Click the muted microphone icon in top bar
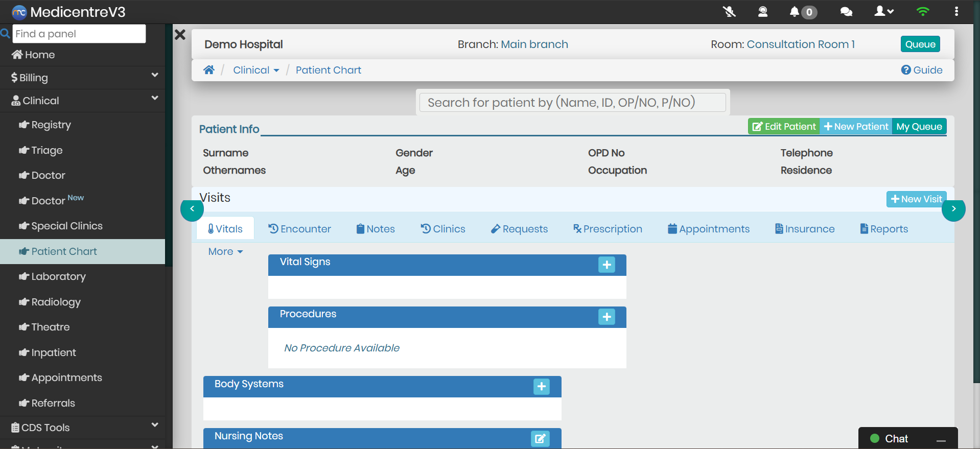980x449 pixels. tap(729, 12)
